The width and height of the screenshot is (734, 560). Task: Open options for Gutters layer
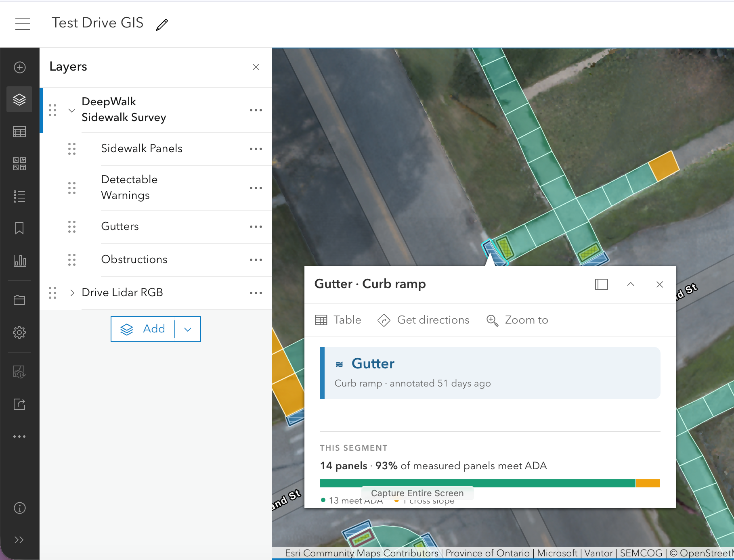(256, 227)
